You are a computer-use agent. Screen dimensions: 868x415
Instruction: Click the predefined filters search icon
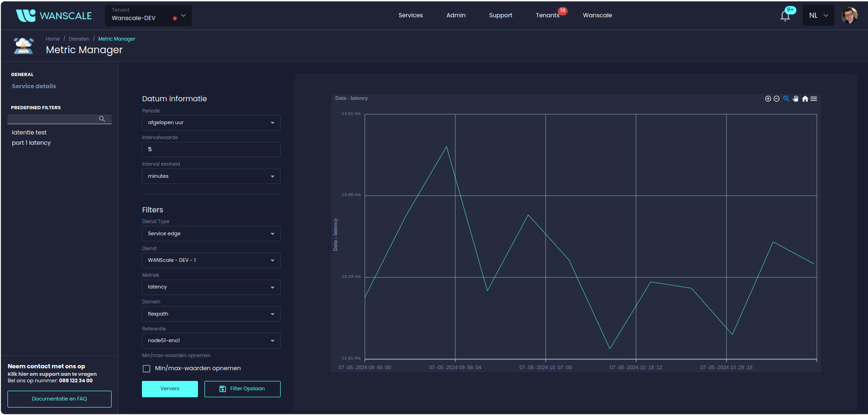[x=102, y=119]
